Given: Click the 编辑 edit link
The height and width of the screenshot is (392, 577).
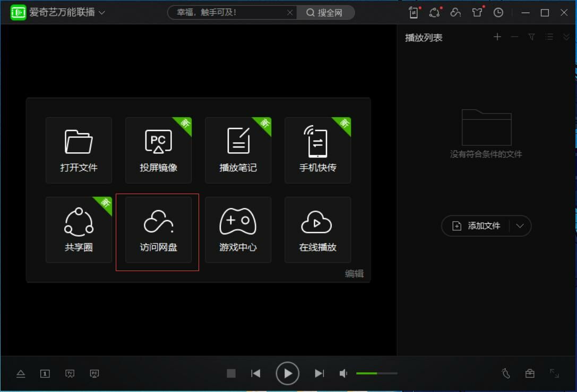Looking at the screenshot, I should (x=354, y=274).
